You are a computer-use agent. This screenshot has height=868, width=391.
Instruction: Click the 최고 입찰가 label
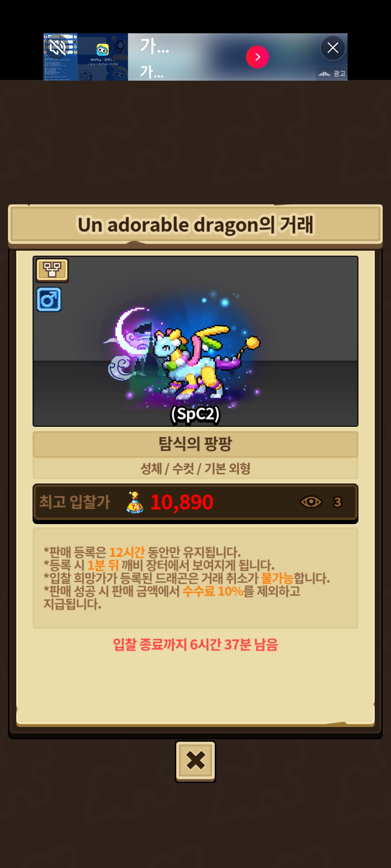(75, 502)
